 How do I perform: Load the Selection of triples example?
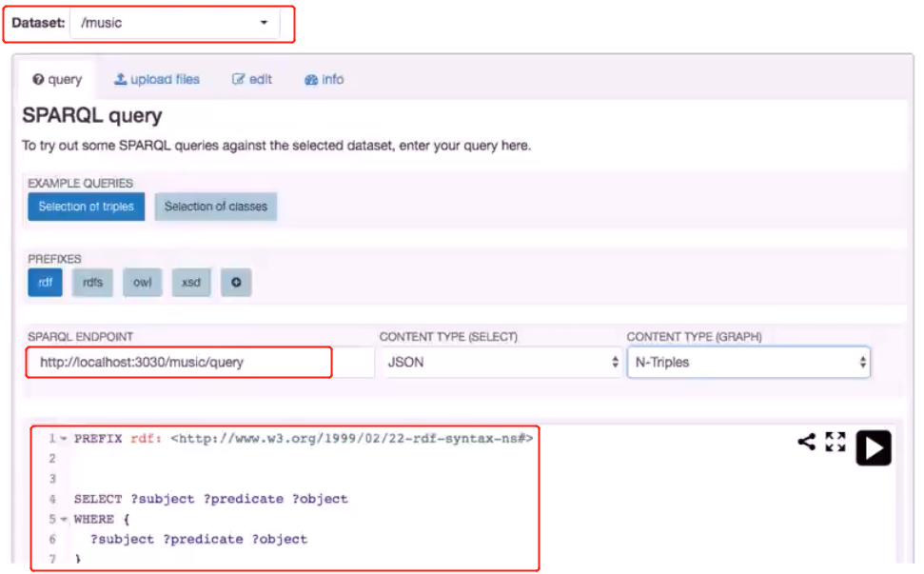click(x=86, y=207)
